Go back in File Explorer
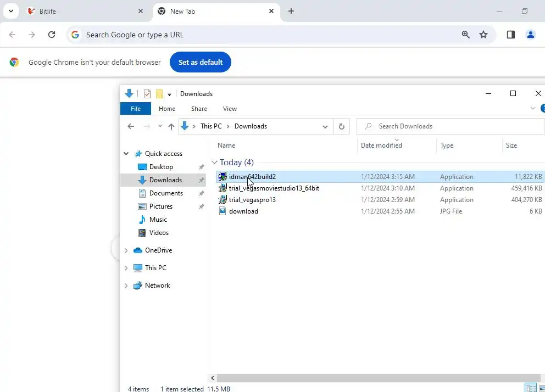Screen dimensions: 545x392 (131, 126)
